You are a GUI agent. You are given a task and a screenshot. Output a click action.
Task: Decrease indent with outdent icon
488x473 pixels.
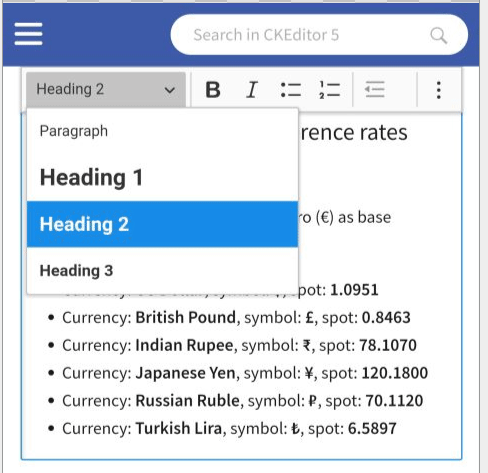click(x=375, y=90)
